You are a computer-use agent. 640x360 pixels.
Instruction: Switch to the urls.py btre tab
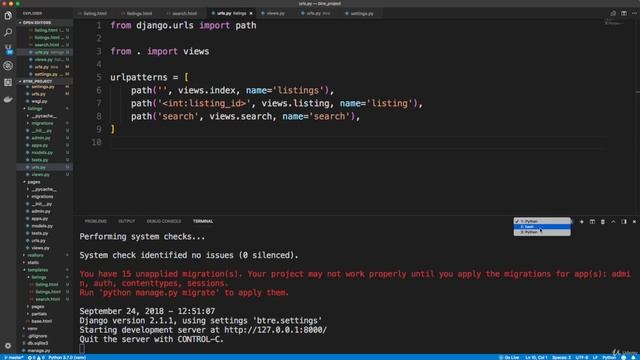coord(318,13)
